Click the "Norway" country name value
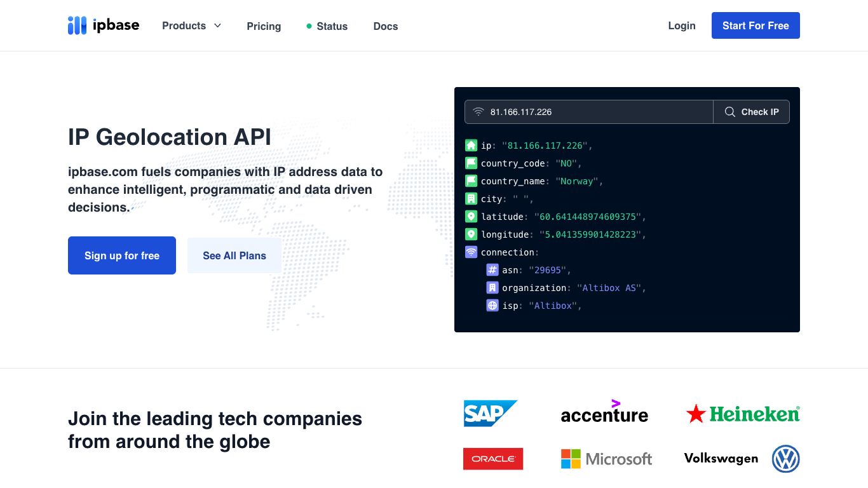This screenshot has height=488, width=868. (577, 181)
